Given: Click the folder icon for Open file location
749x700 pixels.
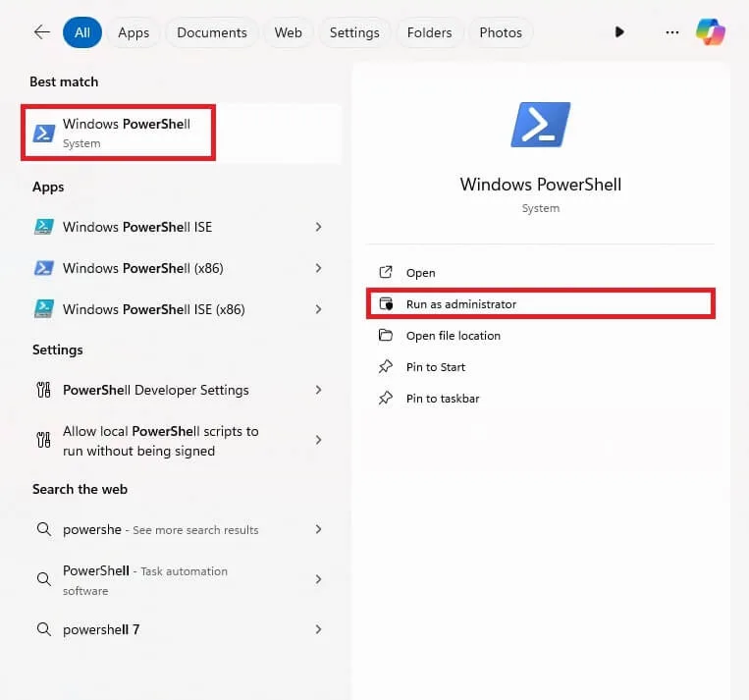Looking at the screenshot, I should tap(386, 336).
